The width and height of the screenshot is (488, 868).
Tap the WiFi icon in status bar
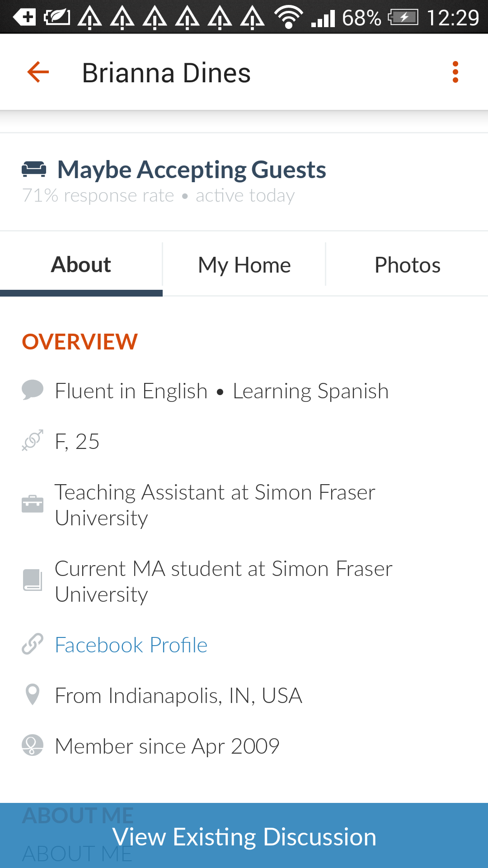(x=289, y=18)
